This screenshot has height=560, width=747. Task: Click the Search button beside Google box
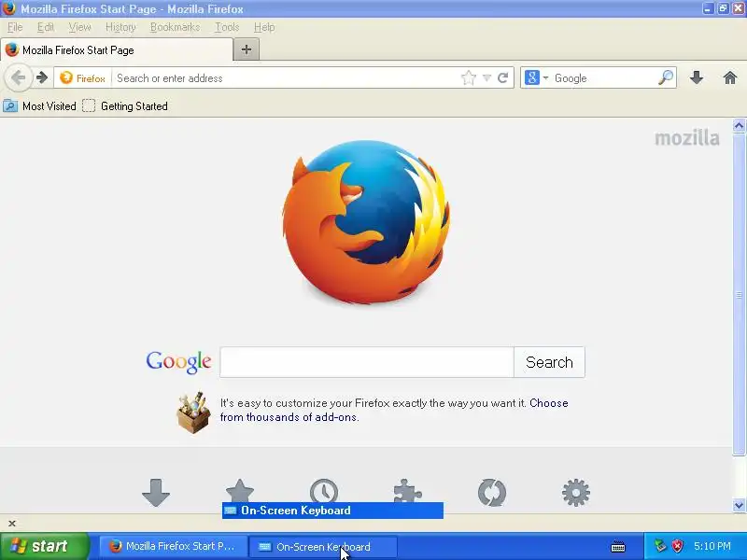[549, 362]
